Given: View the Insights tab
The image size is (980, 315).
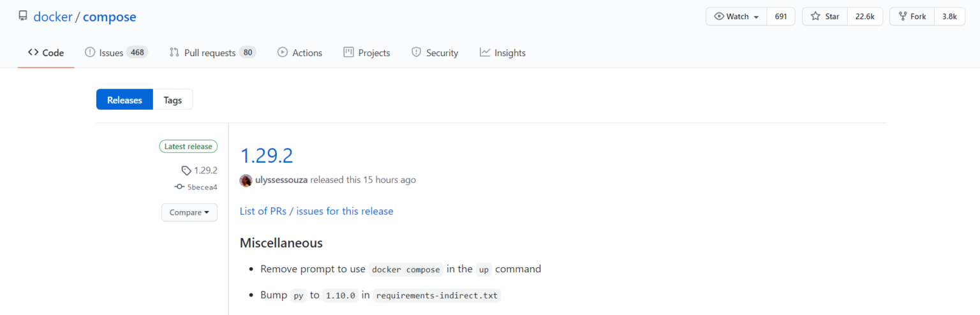Looking at the screenshot, I should (503, 53).
